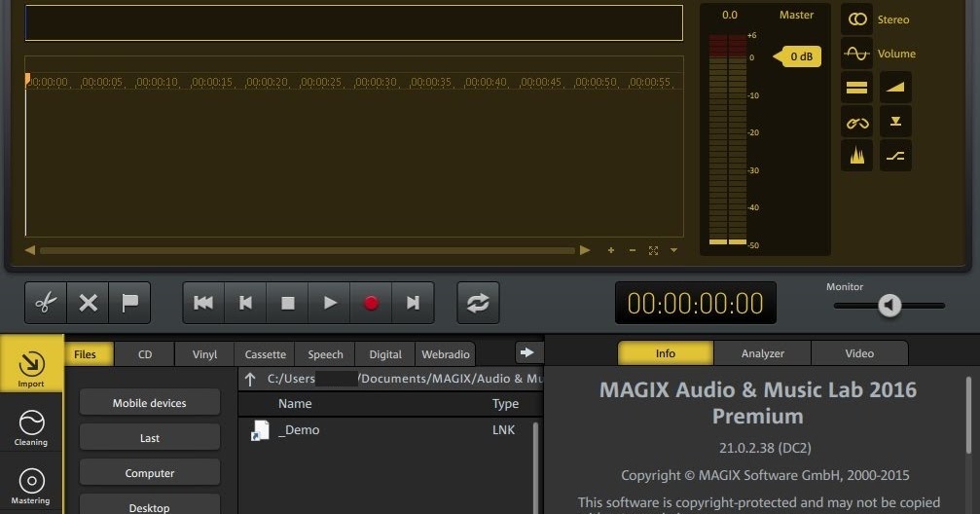The height and width of the screenshot is (514, 980).
Task: Click the right arrow next to the tabs
Action: point(526,352)
